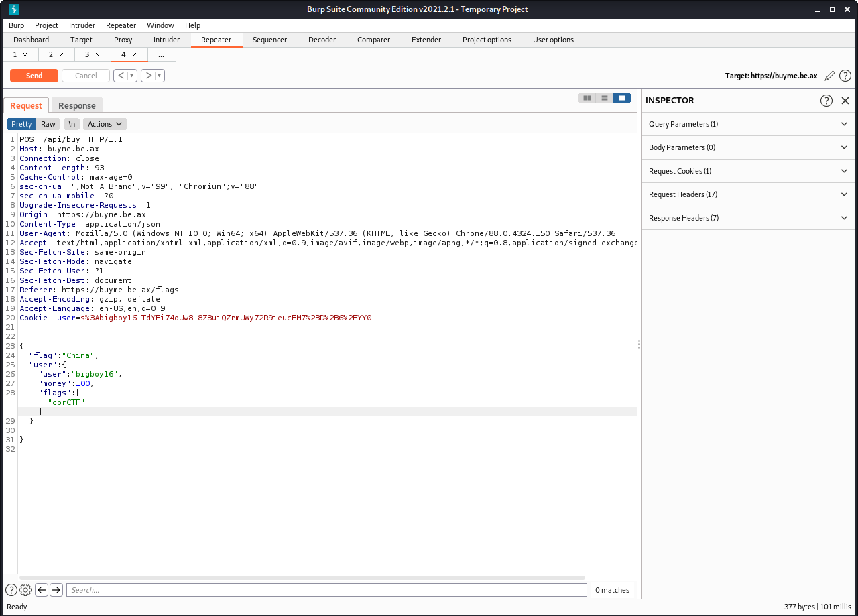Edit target with the pencil icon
The image size is (858, 616).
coord(830,76)
